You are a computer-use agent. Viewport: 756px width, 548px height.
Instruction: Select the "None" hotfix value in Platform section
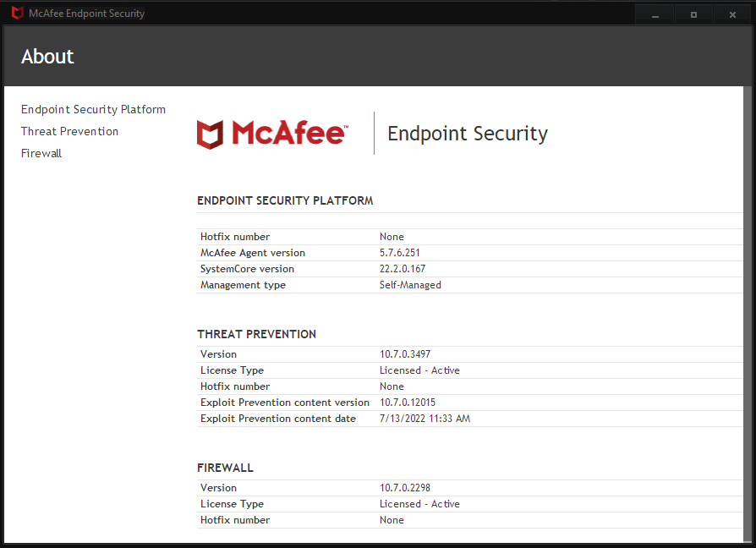click(392, 237)
